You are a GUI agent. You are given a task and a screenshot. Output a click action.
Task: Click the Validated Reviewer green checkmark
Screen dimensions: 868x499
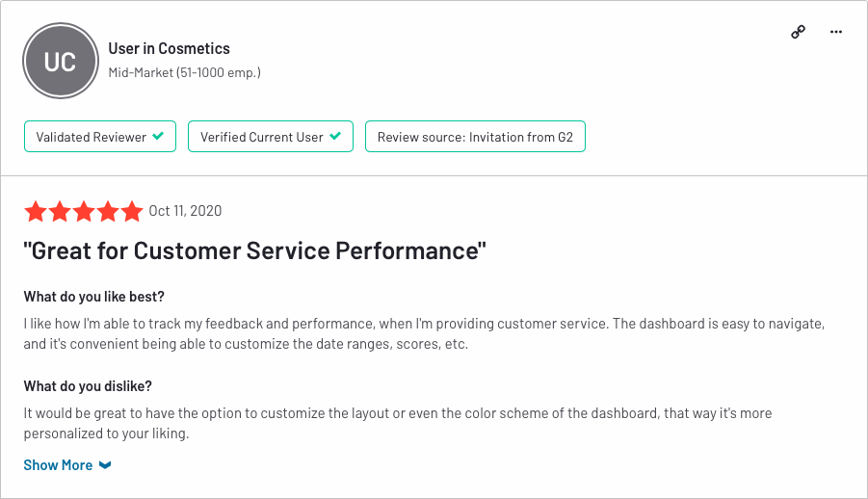coord(158,136)
